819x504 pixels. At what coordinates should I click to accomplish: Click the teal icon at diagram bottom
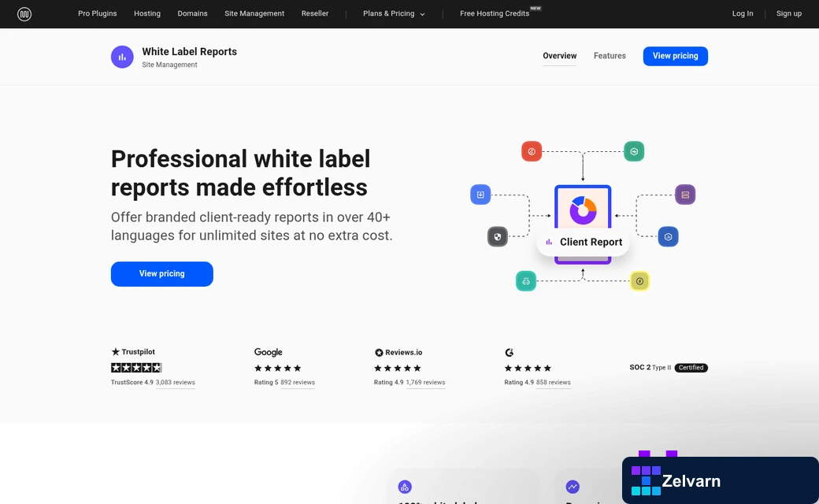[526, 281]
